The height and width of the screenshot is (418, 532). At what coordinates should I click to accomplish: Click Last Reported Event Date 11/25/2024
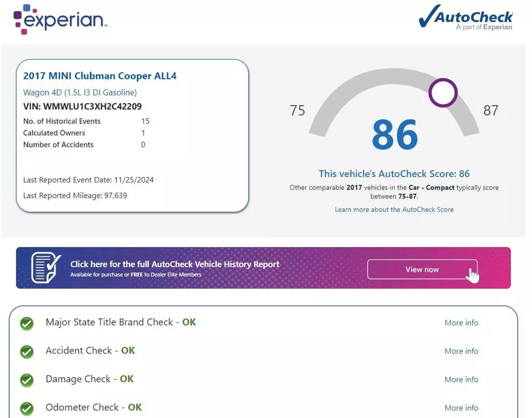tap(88, 180)
